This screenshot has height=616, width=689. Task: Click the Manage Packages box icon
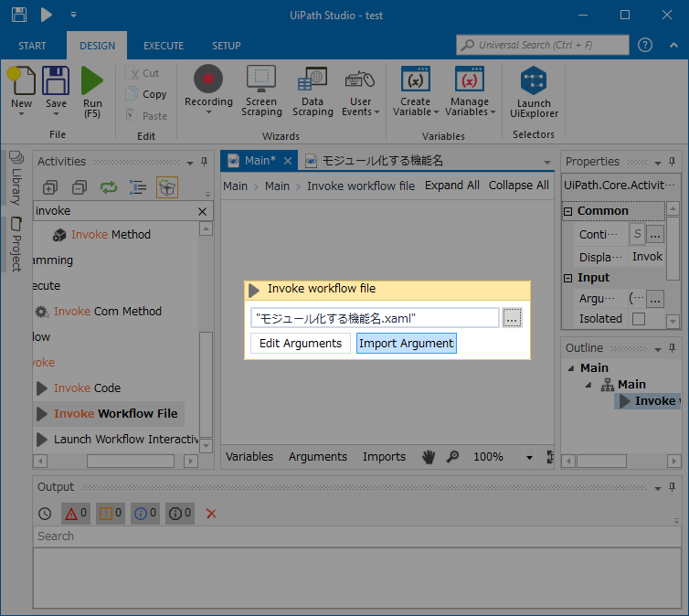(x=167, y=187)
